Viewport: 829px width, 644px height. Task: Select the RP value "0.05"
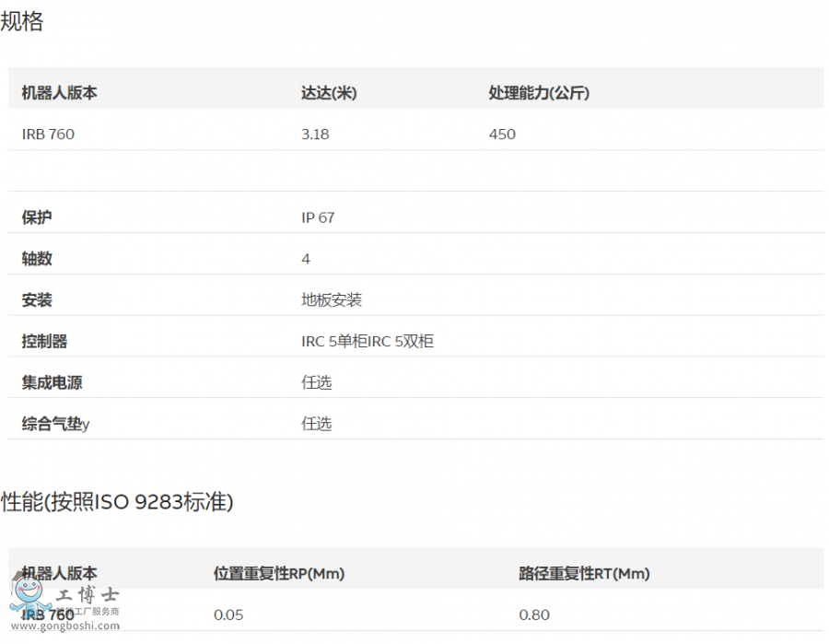point(228,615)
